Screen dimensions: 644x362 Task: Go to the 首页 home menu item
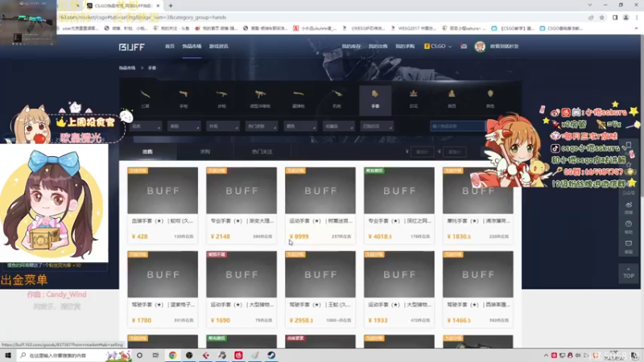point(170,47)
